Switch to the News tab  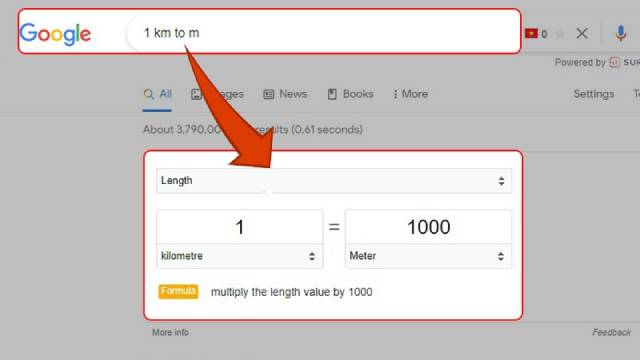285,94
